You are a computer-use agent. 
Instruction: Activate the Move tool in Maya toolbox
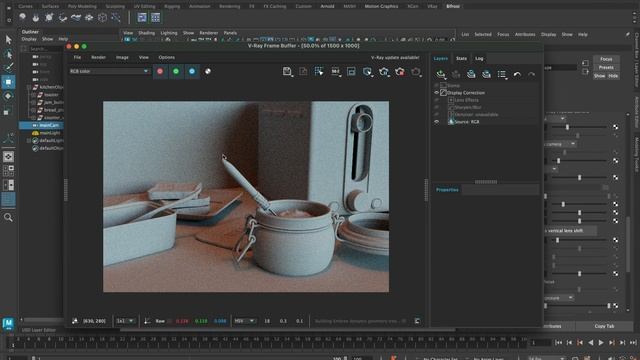pos(8,82)
